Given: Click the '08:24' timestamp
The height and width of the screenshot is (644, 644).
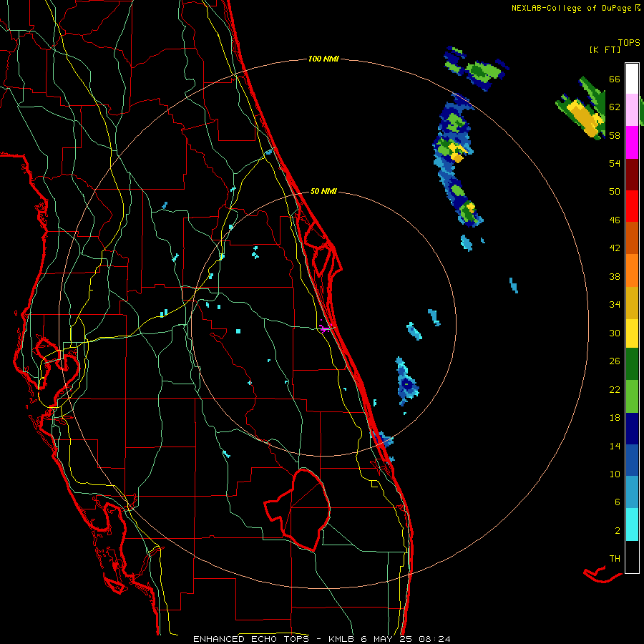Looking at the screenshot, I should [434, 639].
